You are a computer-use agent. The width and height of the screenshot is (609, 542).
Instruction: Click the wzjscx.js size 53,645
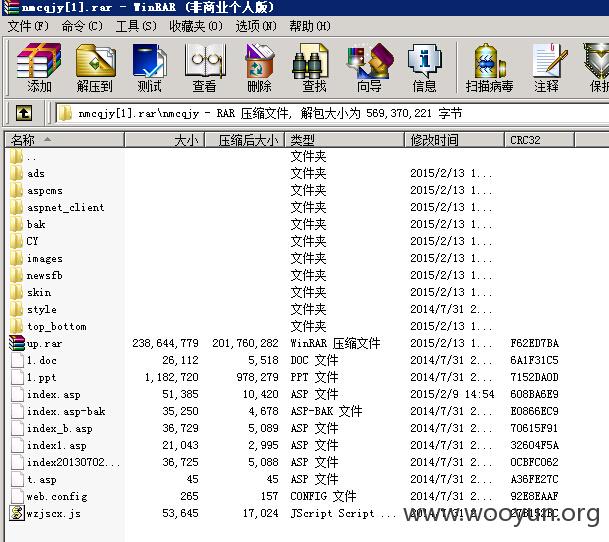[x=181, y=513]
